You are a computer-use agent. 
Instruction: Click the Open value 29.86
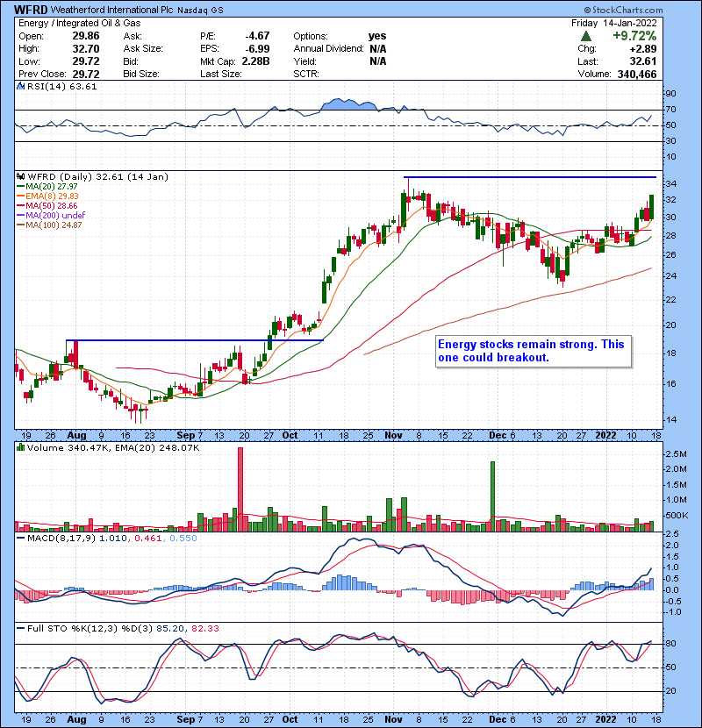[86, 36]
